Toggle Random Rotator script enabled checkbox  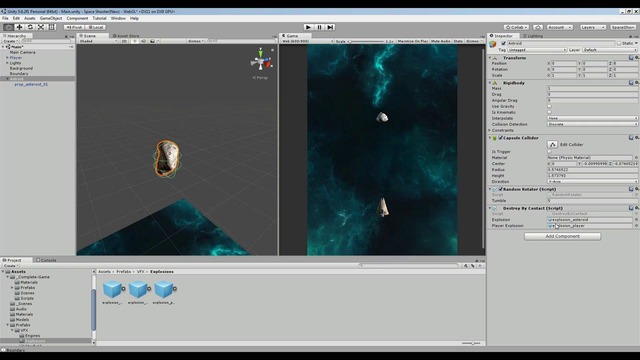pos(500,189)
